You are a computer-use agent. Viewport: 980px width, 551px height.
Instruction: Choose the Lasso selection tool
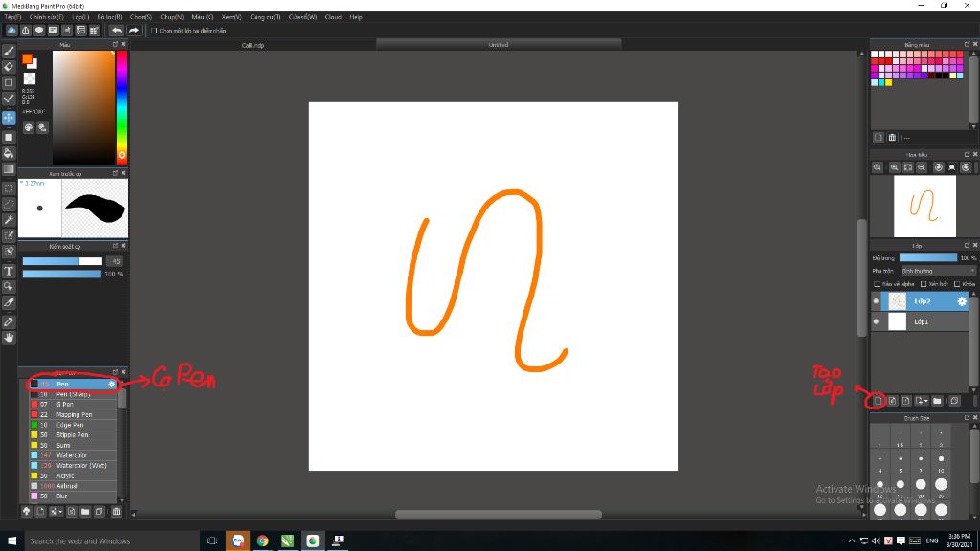9,205
